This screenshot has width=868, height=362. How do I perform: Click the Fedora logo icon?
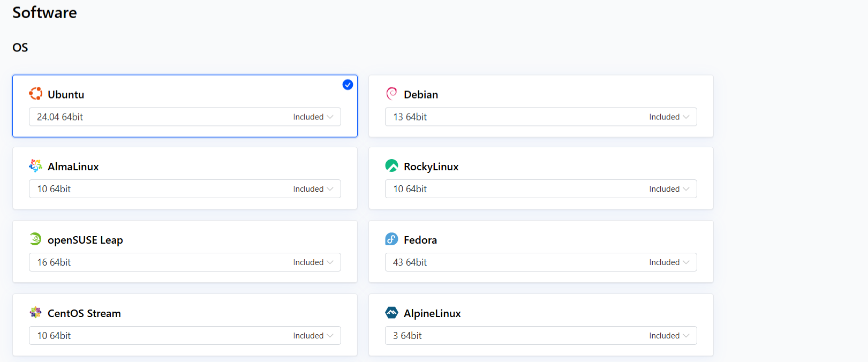392,239
